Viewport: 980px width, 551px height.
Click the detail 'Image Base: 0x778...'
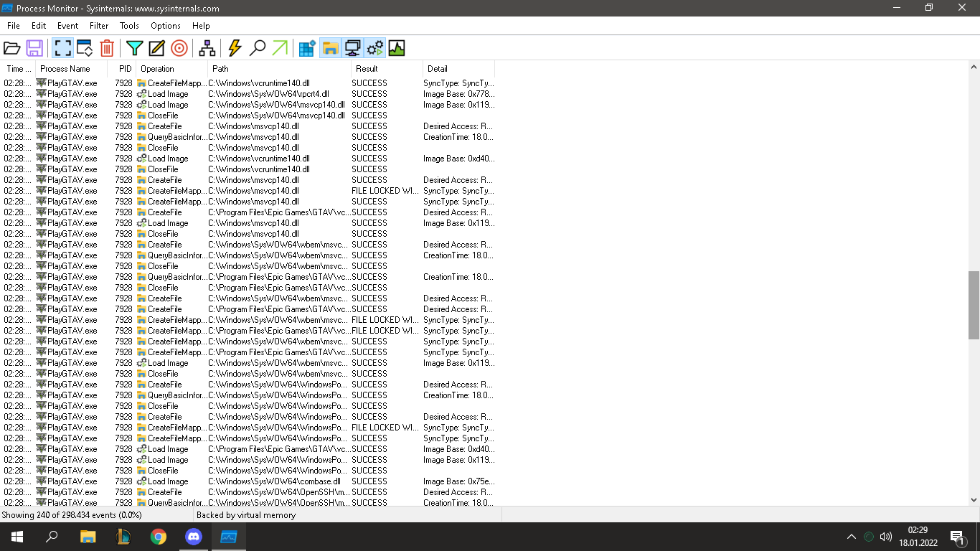(x=458, y=94)
